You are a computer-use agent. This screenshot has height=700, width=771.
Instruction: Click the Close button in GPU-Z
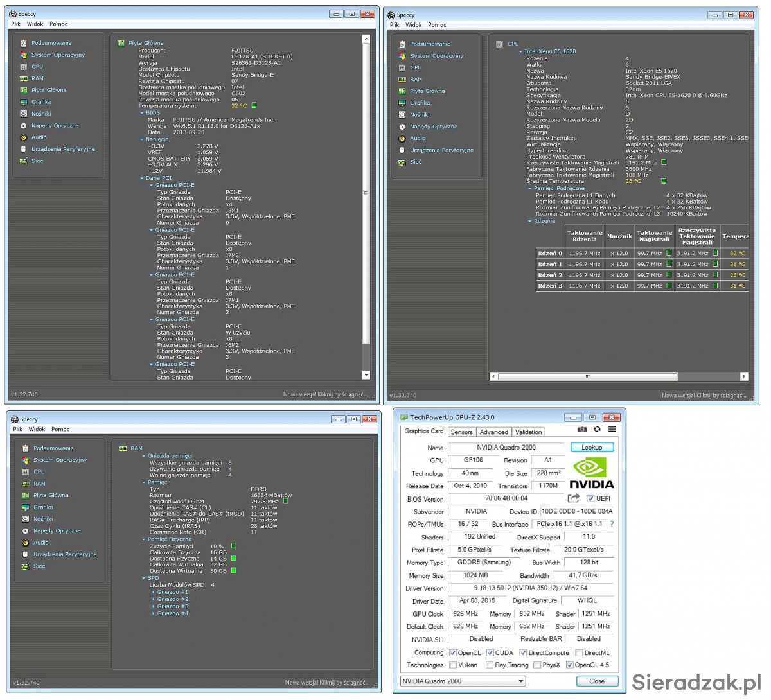point(597,681)
